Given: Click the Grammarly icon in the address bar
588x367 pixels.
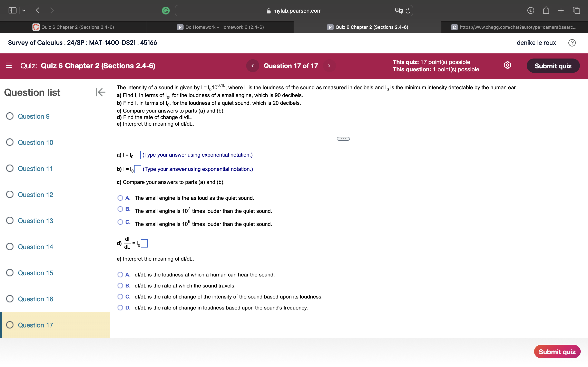Looking at the screenshot, I should point(166,10).
